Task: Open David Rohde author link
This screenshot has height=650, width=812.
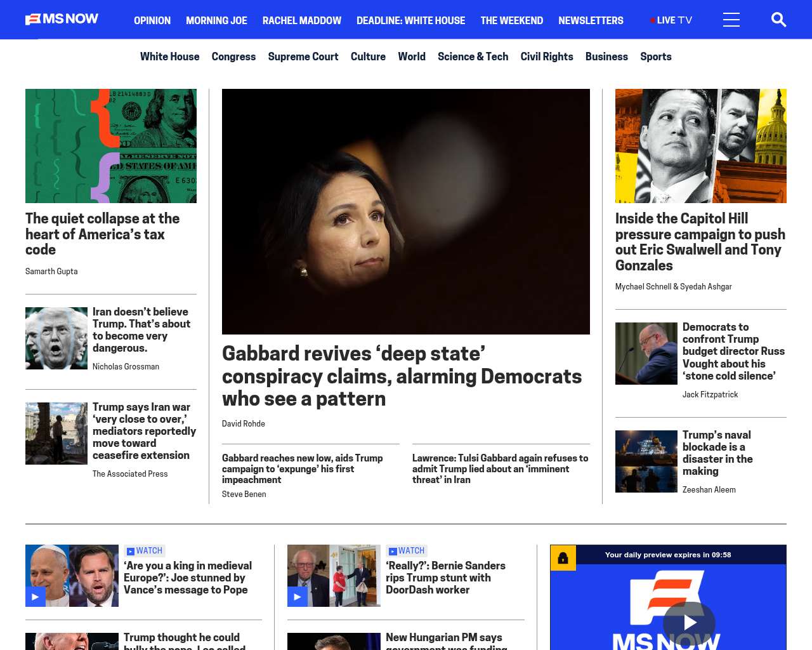Action: click(x=244, y=423)
